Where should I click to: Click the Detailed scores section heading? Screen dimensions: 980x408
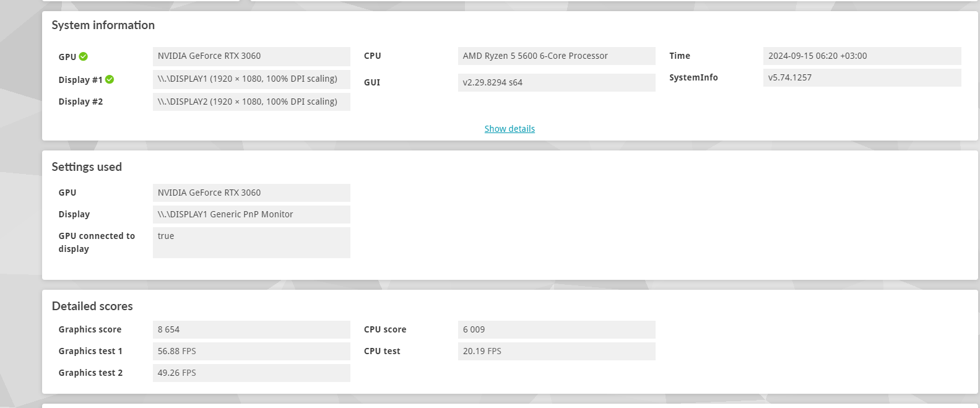pos(92,306)
